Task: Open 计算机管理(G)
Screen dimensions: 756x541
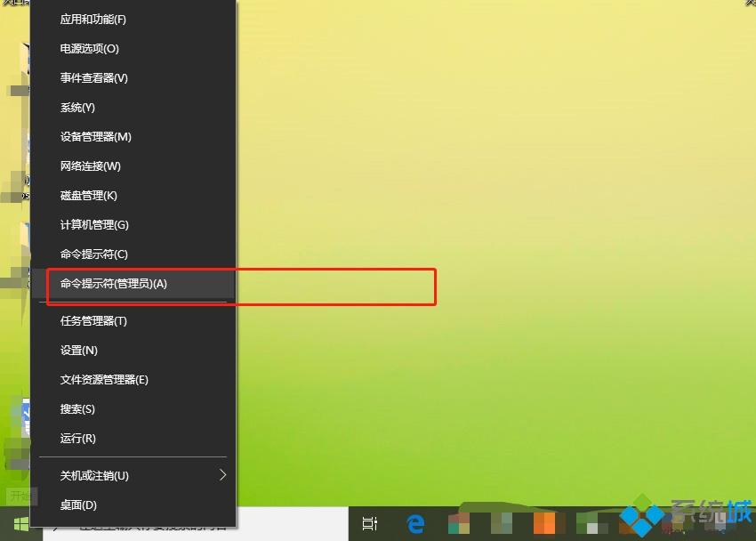Action: pos(94,225)
